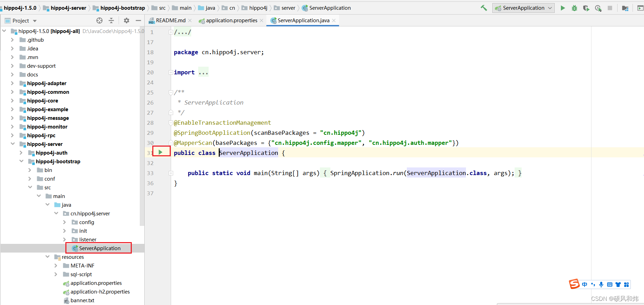
Task: Select application.properties in the project tree
Action: 96,283
